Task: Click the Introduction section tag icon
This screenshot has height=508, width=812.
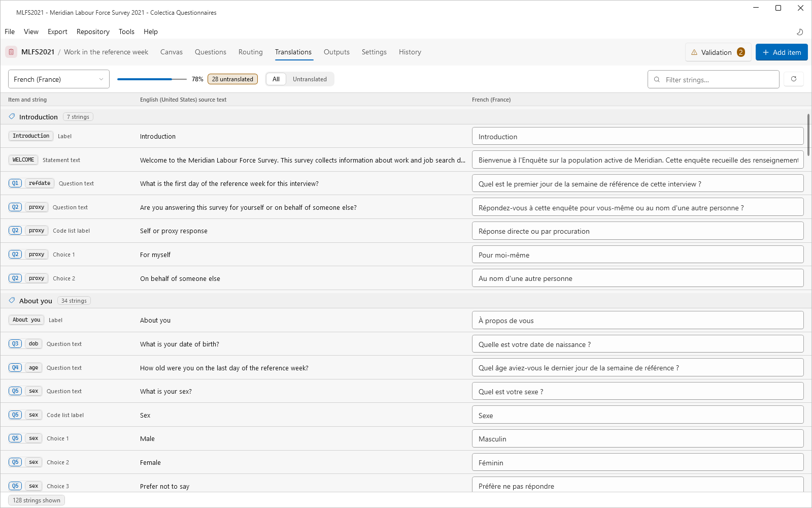Action: point(12,117)
